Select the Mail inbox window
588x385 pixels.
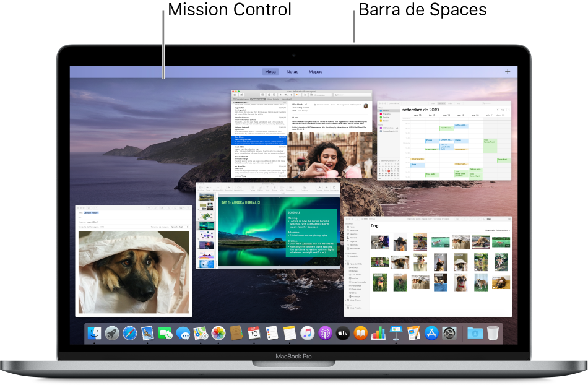click(301, 134)
